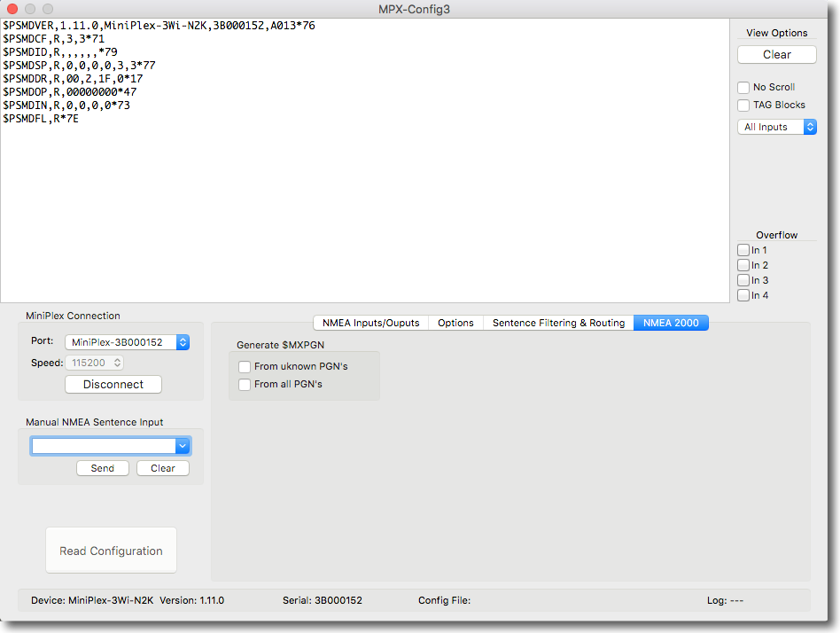Click the Manual NMEA Sentence input field

click(104, 446)
